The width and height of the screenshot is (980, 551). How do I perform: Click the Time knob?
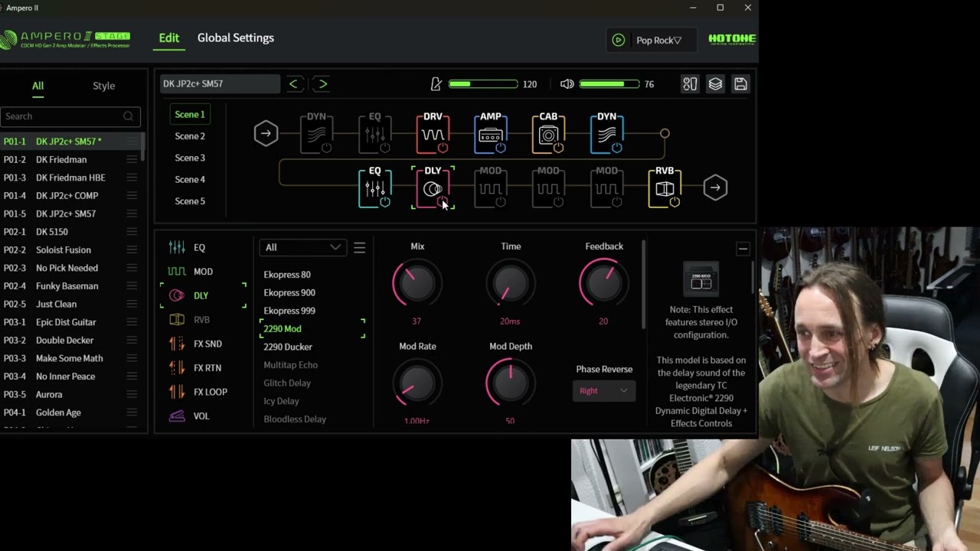(511, 284)
